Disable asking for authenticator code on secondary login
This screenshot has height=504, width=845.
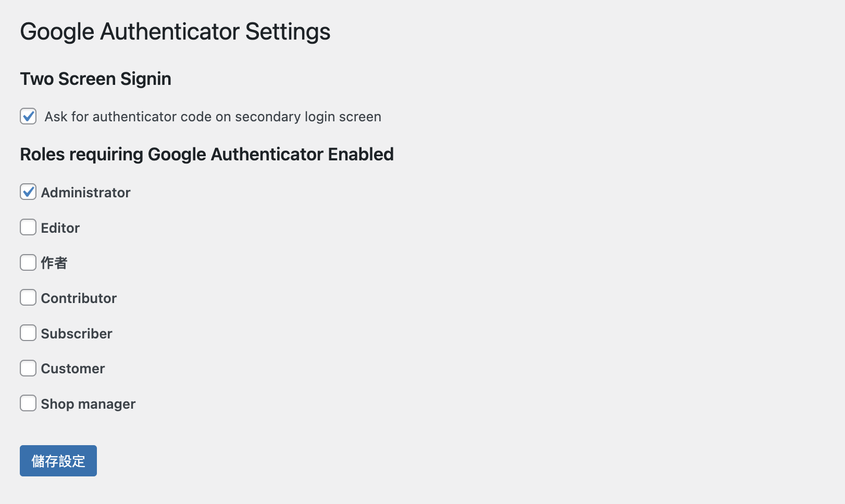[x=28, y=117]
